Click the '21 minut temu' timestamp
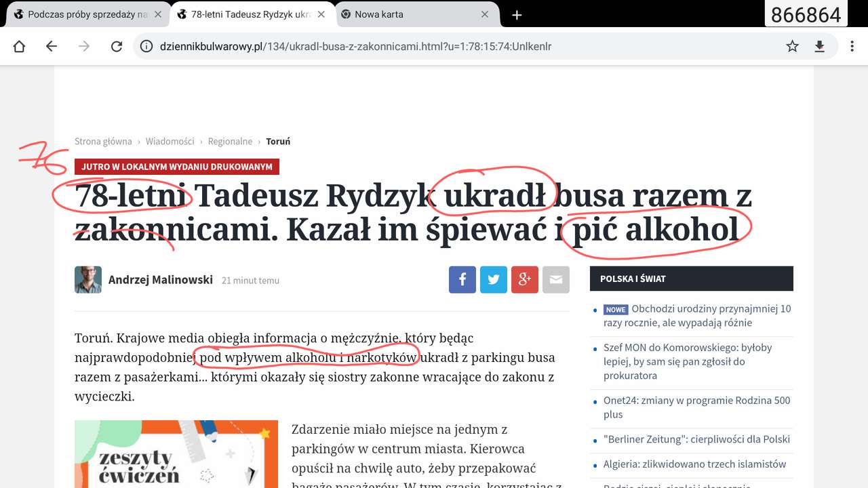The image size is (868, 488). click(250, 281)
